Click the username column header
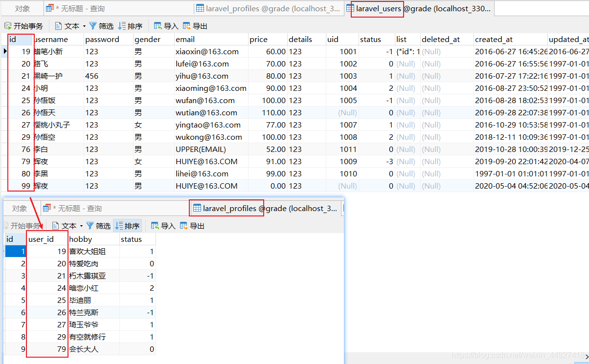The width and height of the screenshot is (589, 364). [58, 39]
